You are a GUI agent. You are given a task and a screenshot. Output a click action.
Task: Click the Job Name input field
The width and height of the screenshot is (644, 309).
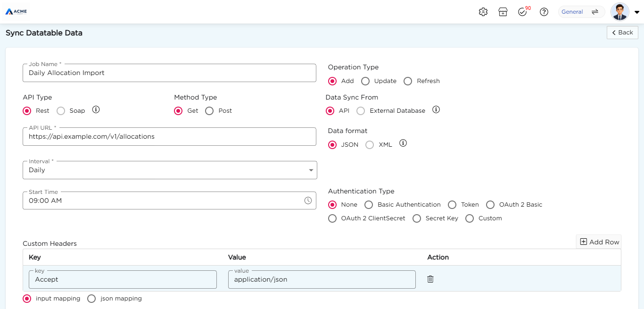point(169,73)
